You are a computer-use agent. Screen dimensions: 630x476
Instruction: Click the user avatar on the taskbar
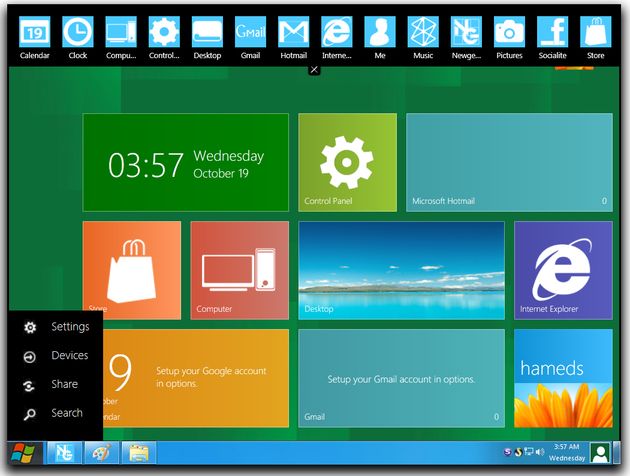[600, 453]
